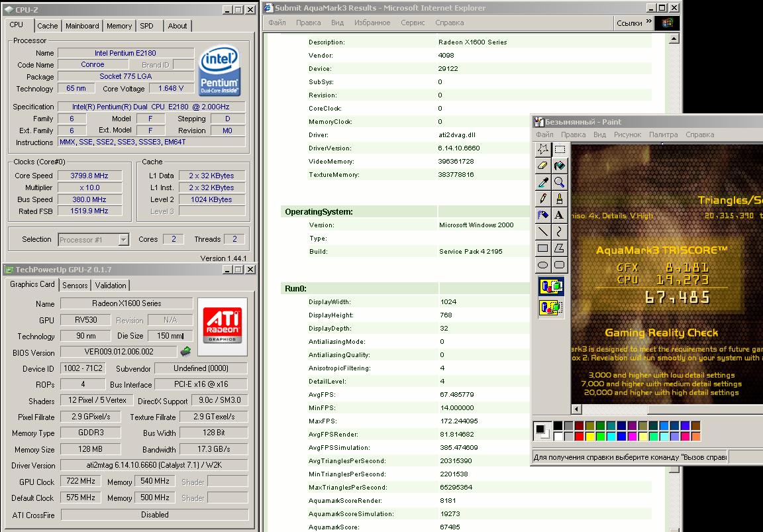Click the AquamarkScore value 67485 in IE

[450, 527]
